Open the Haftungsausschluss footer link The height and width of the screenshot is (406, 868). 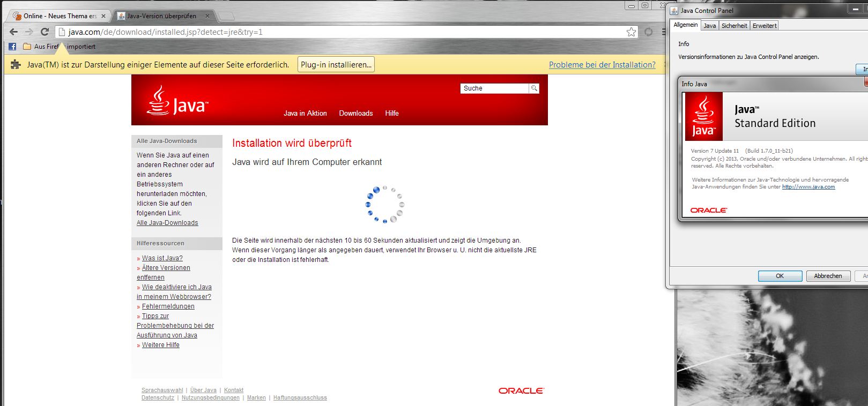[x=300, y=398]
